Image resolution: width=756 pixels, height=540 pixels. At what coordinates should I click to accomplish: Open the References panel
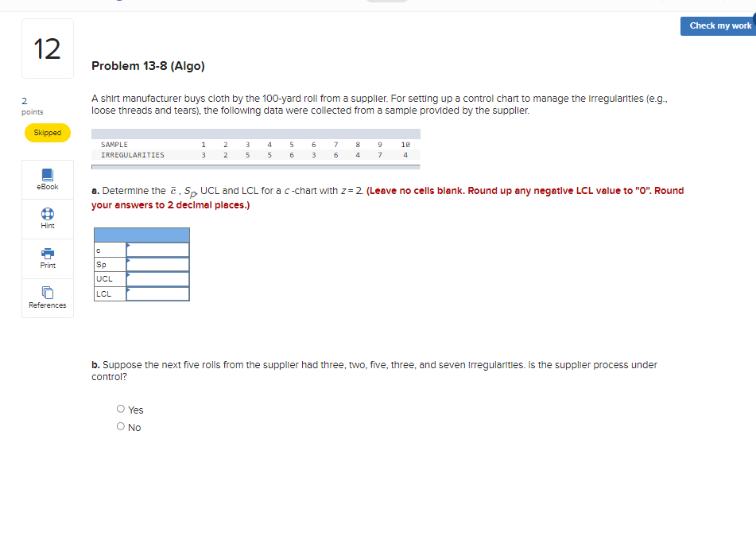(x=47, y=297)
